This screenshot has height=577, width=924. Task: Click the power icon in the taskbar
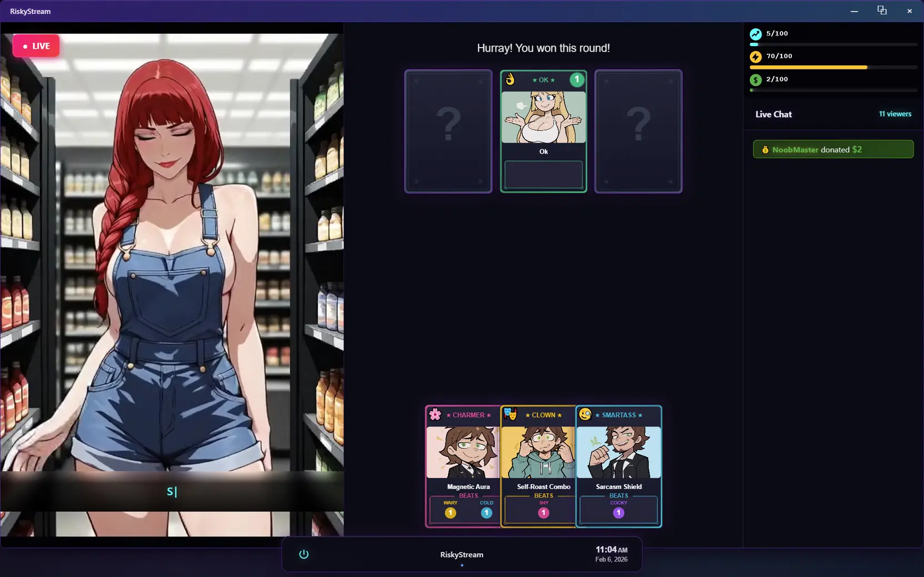[303, 554]
